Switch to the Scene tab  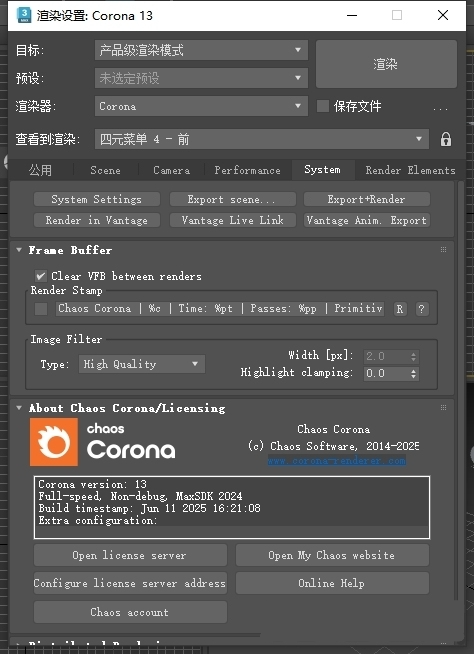pos(106,170)
